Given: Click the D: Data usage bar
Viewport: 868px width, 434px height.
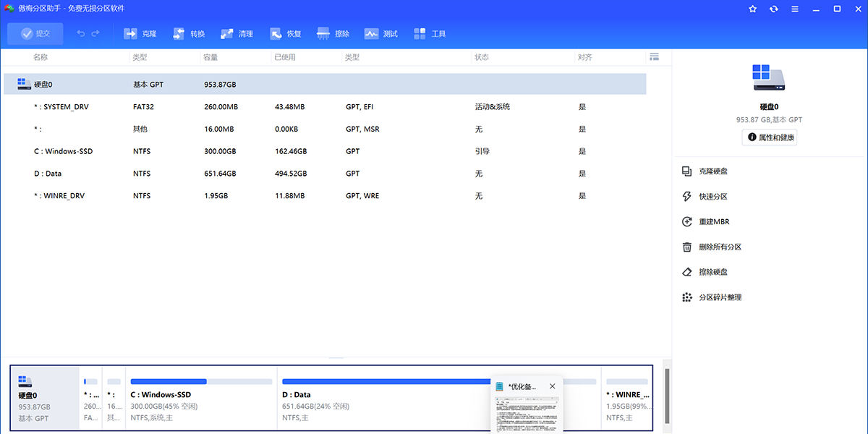Looking at the screenshot, I should click(383, 381).
